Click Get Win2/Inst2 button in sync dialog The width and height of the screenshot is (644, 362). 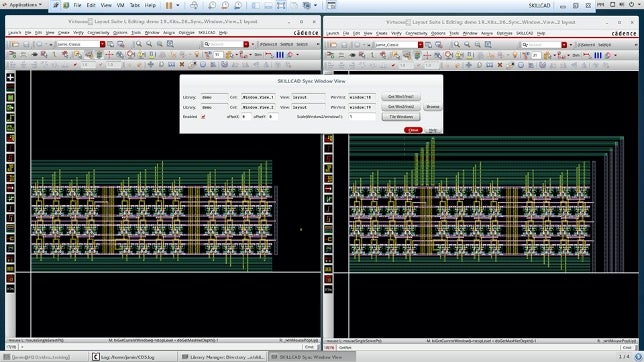pyautogui.click(x=400, y=106)
